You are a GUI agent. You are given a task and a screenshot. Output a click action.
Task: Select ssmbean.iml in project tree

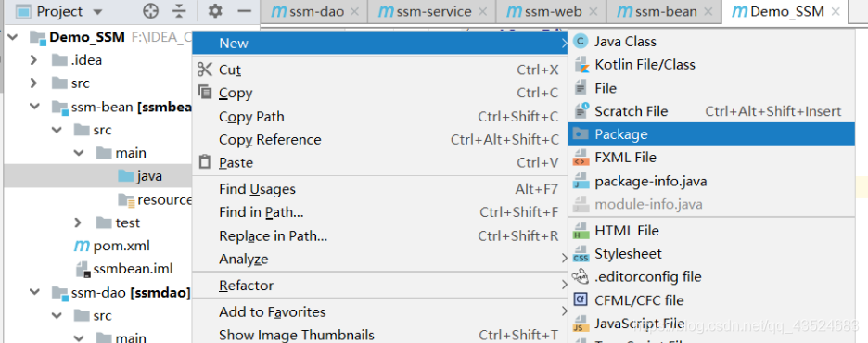(133, 269)
